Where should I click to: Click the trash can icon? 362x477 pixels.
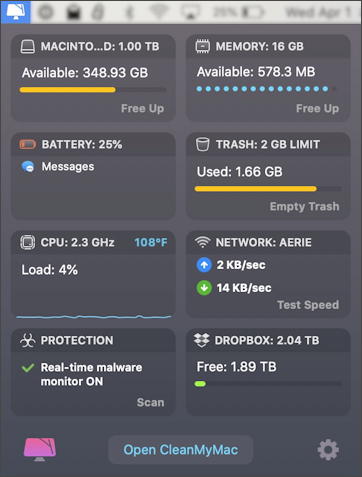(203, 144)
